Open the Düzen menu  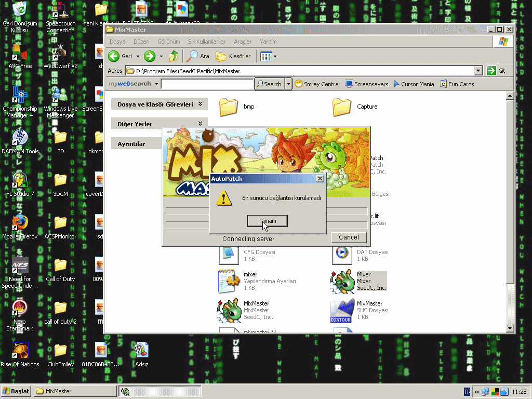coord(141,42)
